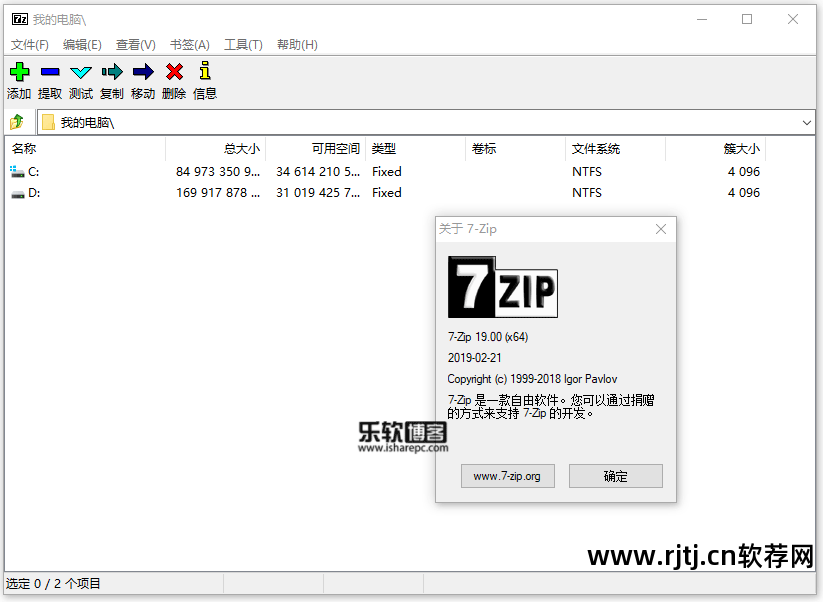Screen dimensions: 823x602
Task: Click status bar text 选定 0 / 2 个项目
Action: tap(53, 584)
